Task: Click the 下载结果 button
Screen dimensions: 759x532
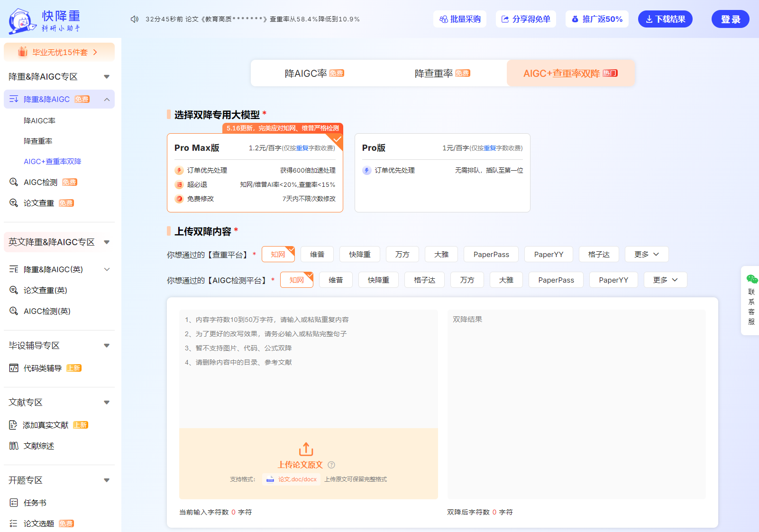Action: pos(665,19)
